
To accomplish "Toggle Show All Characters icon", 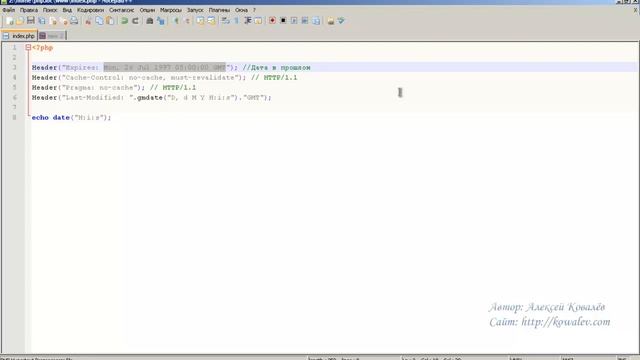I will [x=236, y=21].
